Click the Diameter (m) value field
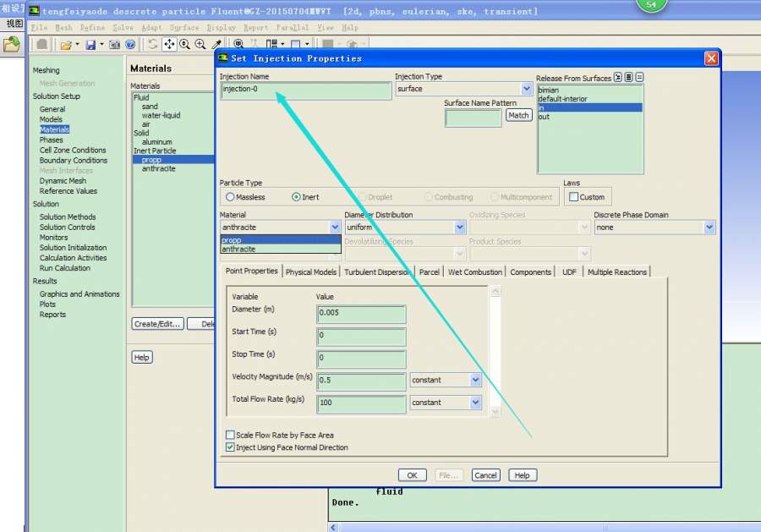Viewport: 761px width, 532px height. [361, 314]
